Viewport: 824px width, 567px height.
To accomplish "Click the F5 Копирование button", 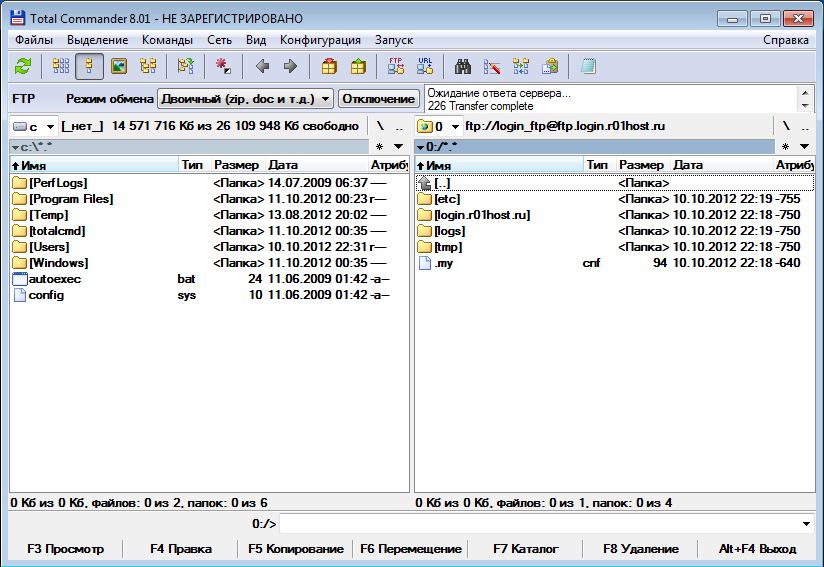I will click(296, 549).
